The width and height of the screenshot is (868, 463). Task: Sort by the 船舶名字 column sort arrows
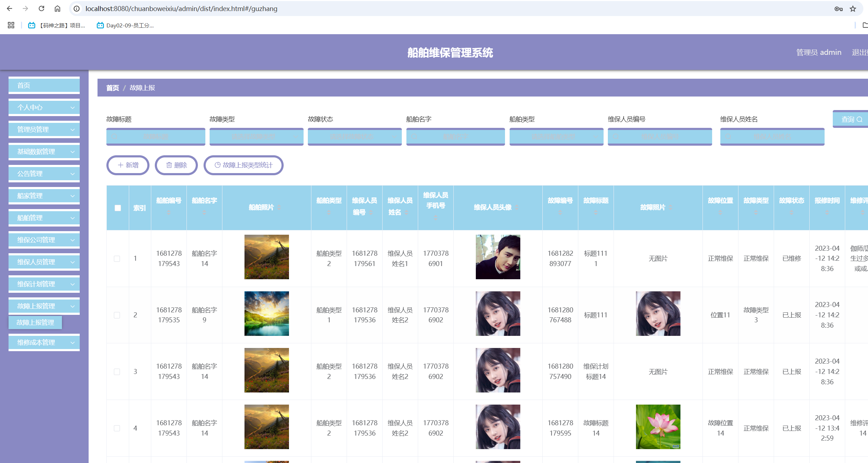click(204, 212)
